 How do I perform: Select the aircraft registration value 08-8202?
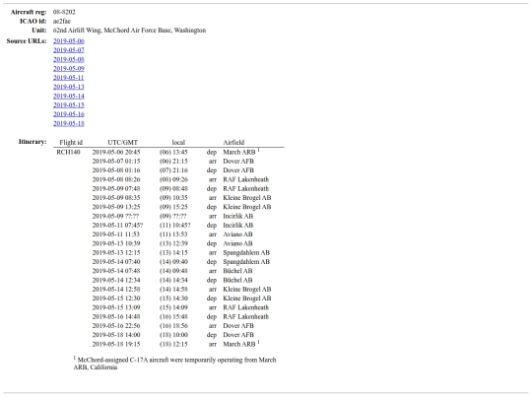click(64, 12)
